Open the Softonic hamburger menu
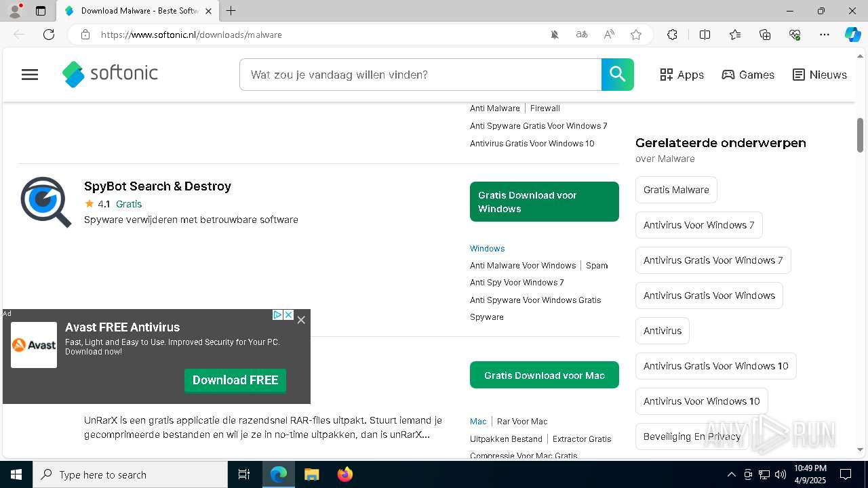 tap(30, 75)
